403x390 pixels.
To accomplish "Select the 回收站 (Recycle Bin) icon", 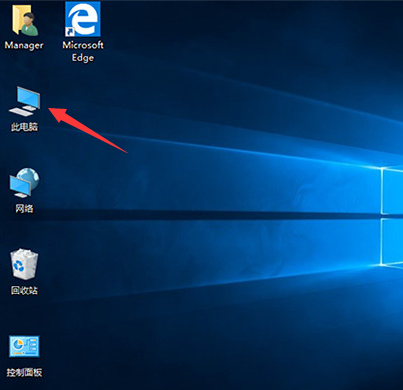I will (25, 264).
